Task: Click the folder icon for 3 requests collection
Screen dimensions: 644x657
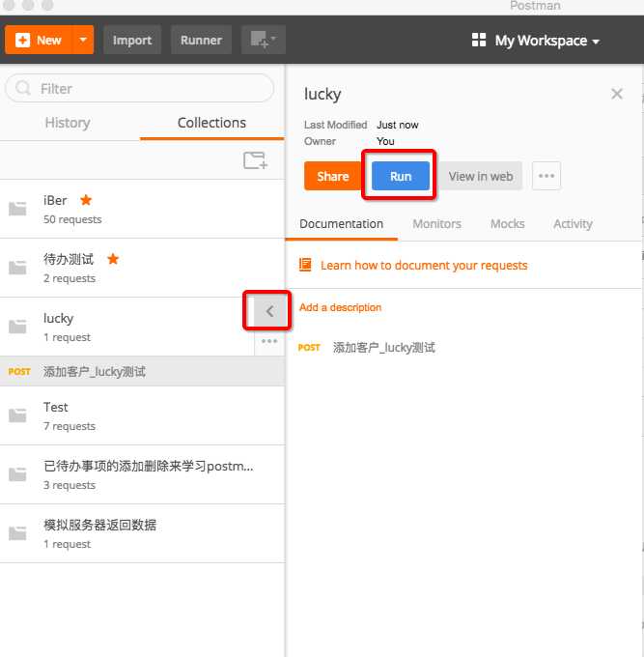Action: point(17,474)
